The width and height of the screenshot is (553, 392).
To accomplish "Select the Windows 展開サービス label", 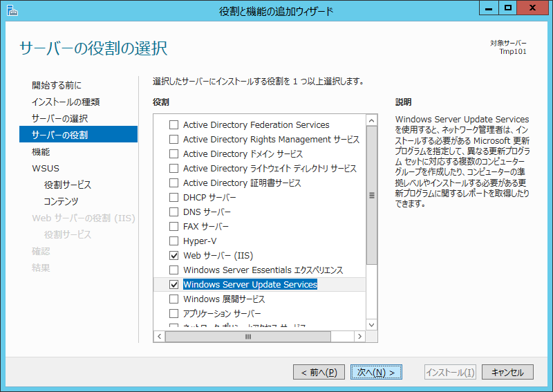I will [224, 299].
